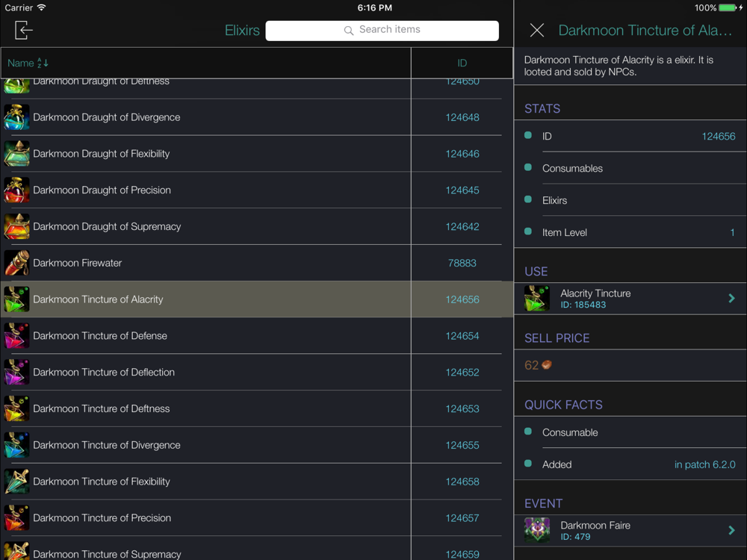Select Darkmoon Tincture of Divergence row name
The height and width of the screenshot is (560, 747).
tap(107, 445)
